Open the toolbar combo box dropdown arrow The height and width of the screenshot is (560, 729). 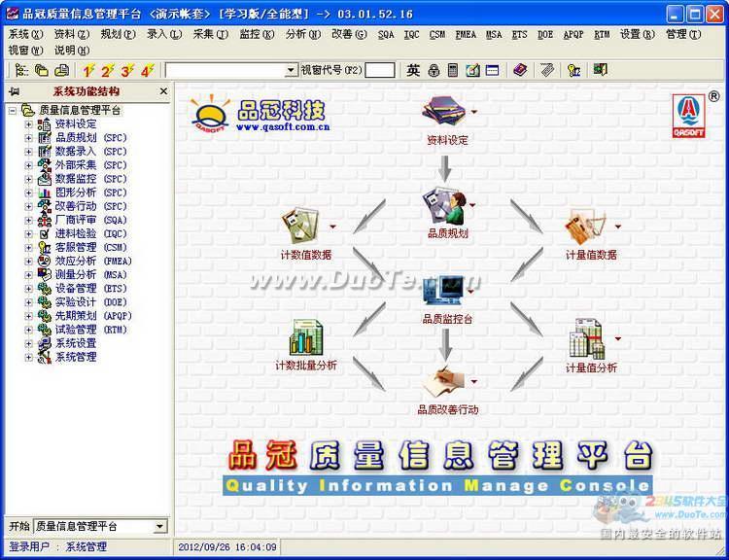tap(291, 71)
